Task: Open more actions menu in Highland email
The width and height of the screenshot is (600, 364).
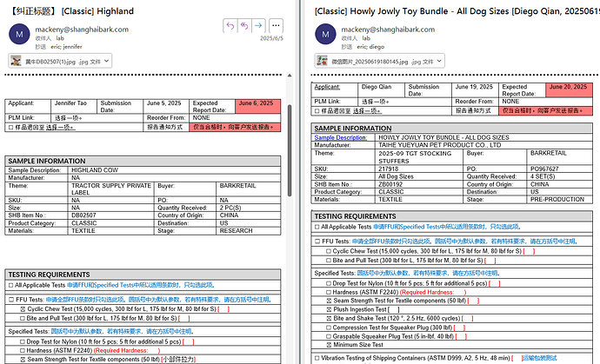Action: [276, 26]
